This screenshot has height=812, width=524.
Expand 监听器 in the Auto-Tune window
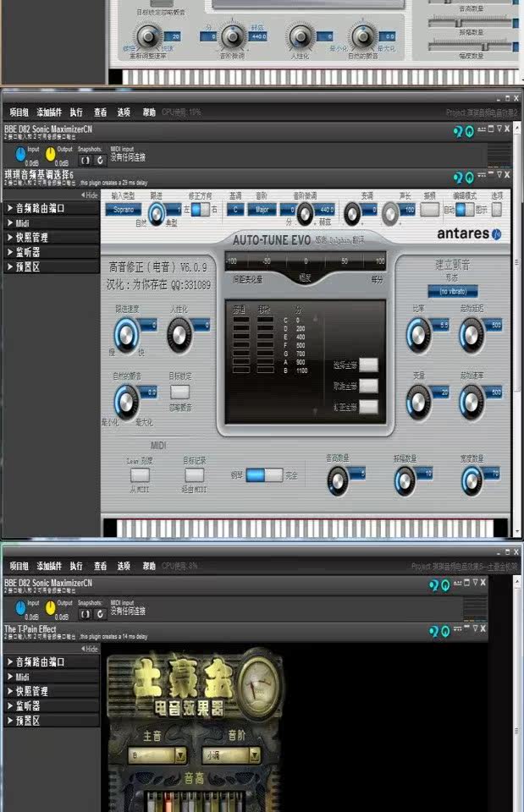pyautogui.click(x=51, y=252)
